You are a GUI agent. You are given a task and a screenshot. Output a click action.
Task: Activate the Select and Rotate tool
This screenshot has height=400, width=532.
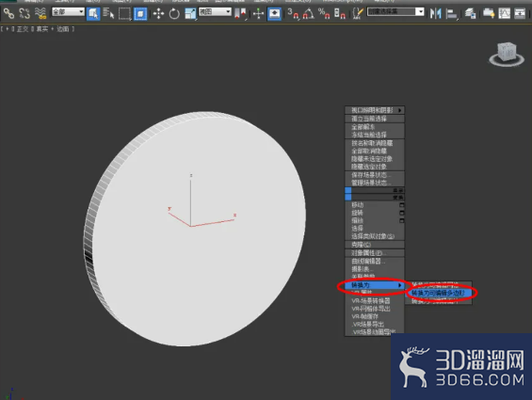pyautogui.click(x=174, y=13)
